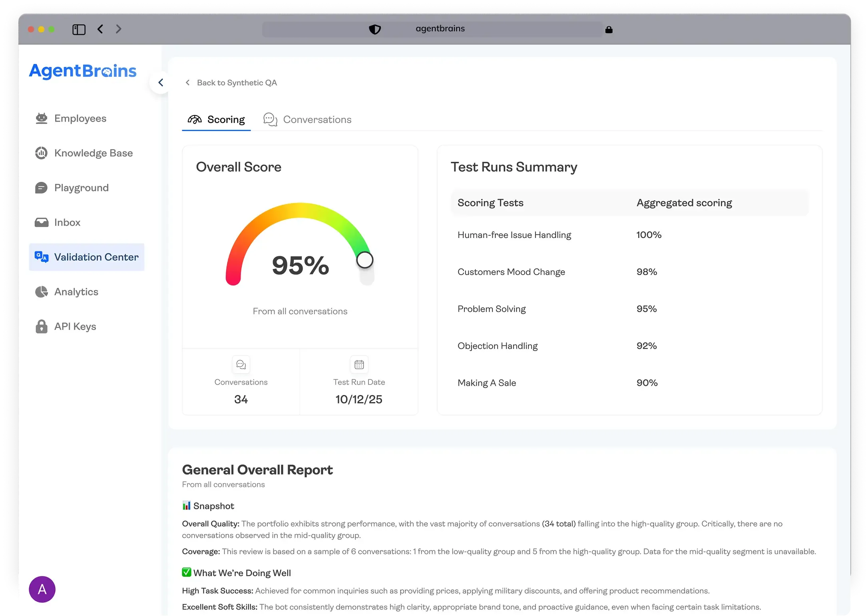Go forward with browser forward arrow

point(118,29)
